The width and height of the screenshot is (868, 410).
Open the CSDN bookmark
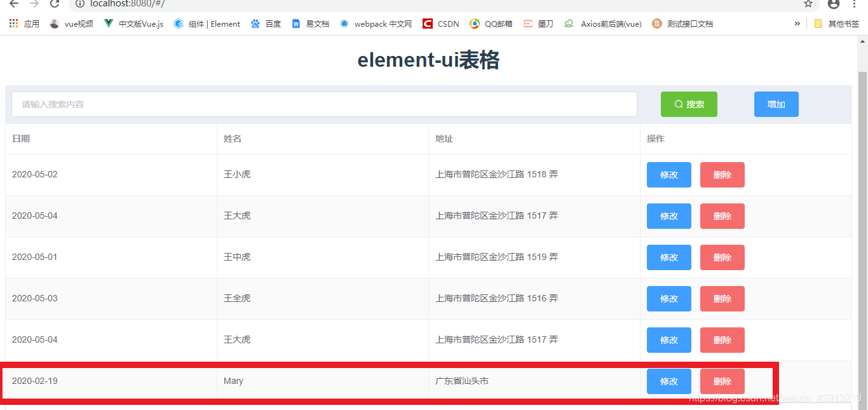click(x=441, y=24)
